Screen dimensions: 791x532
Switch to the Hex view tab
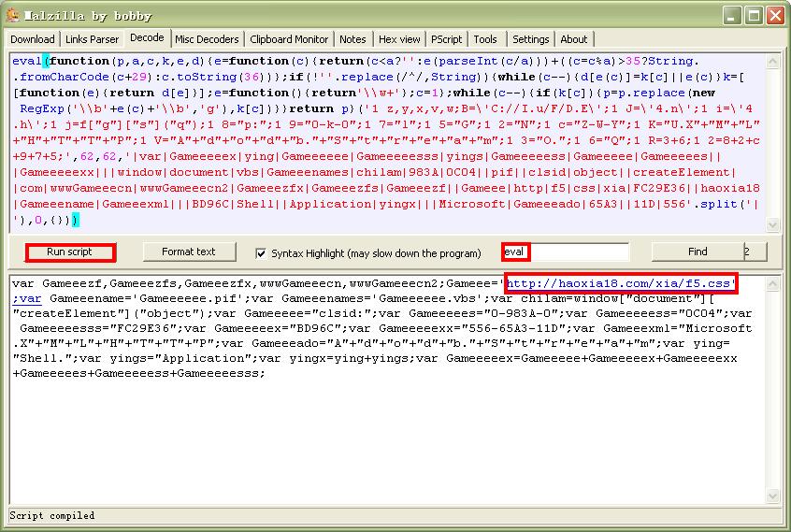399,39
